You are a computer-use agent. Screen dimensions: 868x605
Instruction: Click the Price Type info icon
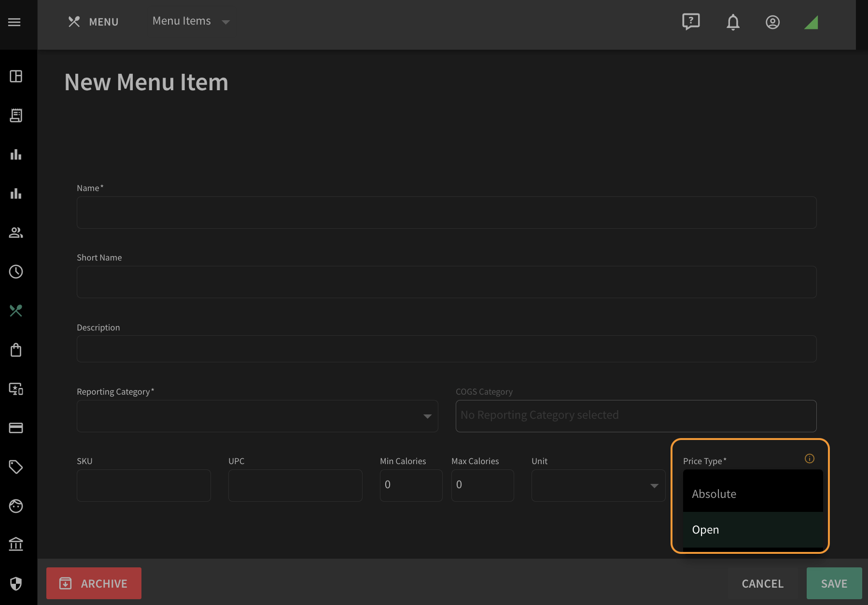[x=810, y=459]
